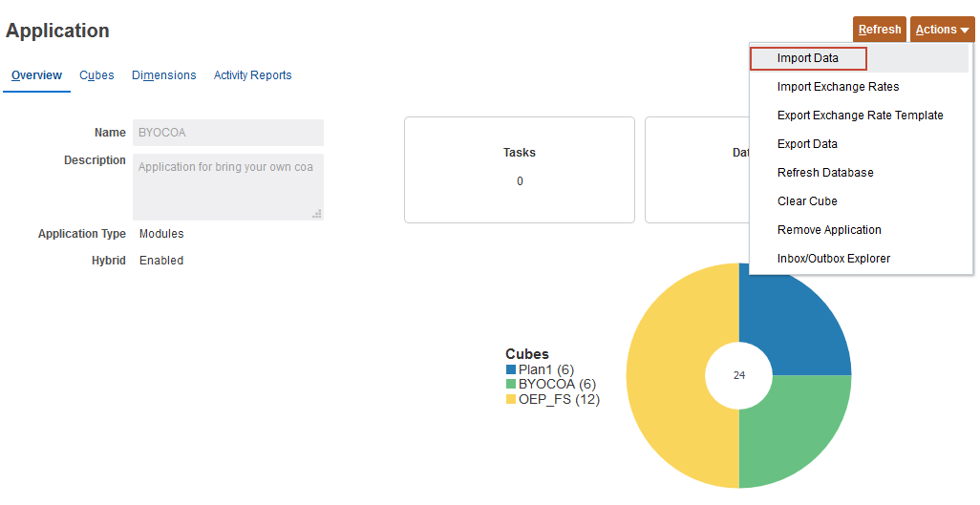Click the blue Plan1 legend swatch

click(x=511, y=369)
